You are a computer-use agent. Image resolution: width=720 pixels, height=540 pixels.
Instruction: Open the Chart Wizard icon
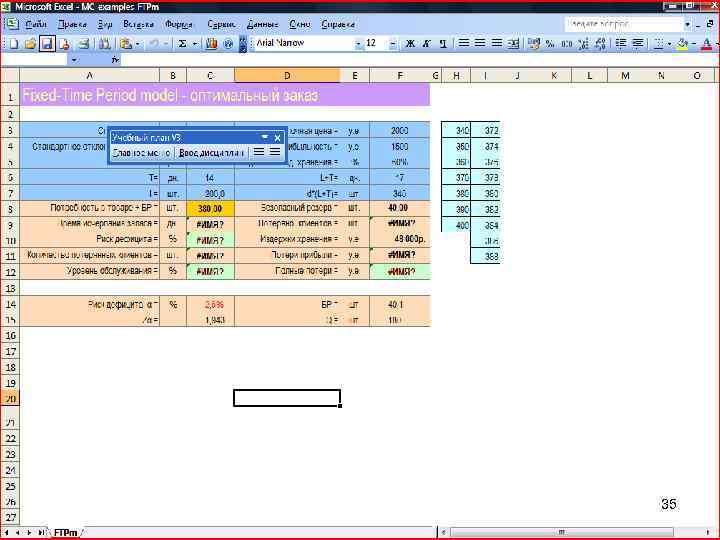211,44
